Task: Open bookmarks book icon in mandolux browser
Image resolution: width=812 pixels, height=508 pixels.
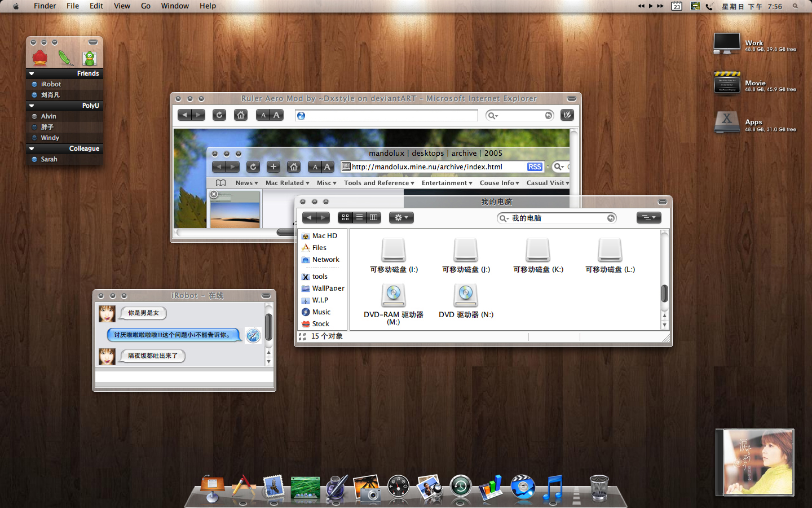Action: 220,183
